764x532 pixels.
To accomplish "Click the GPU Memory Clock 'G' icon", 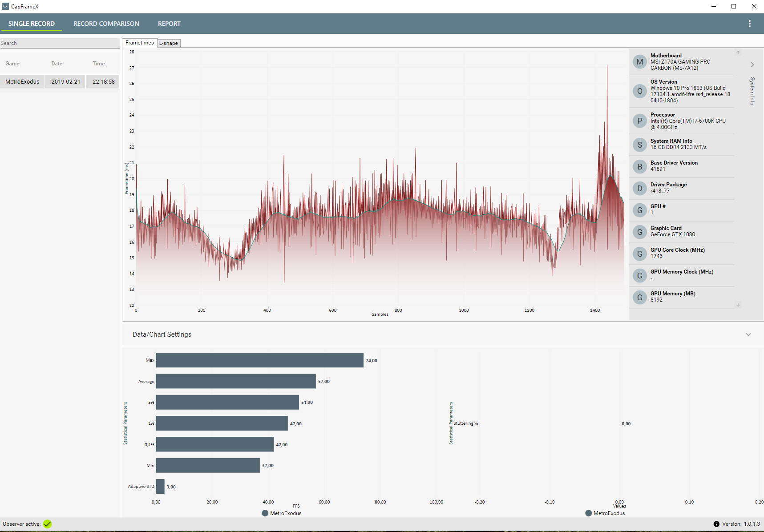I will 640,275.
